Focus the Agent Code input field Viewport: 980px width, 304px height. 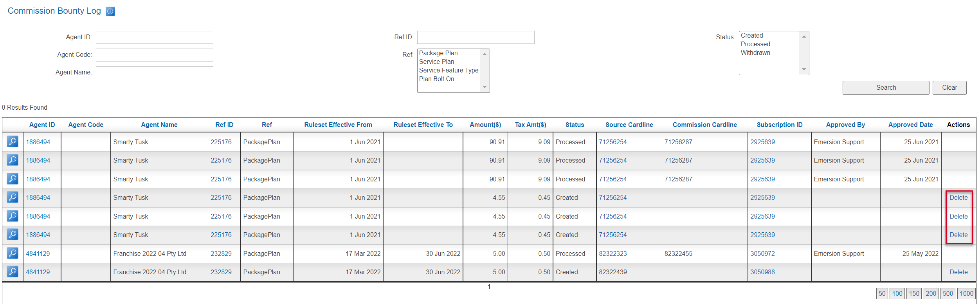(154, 55)
